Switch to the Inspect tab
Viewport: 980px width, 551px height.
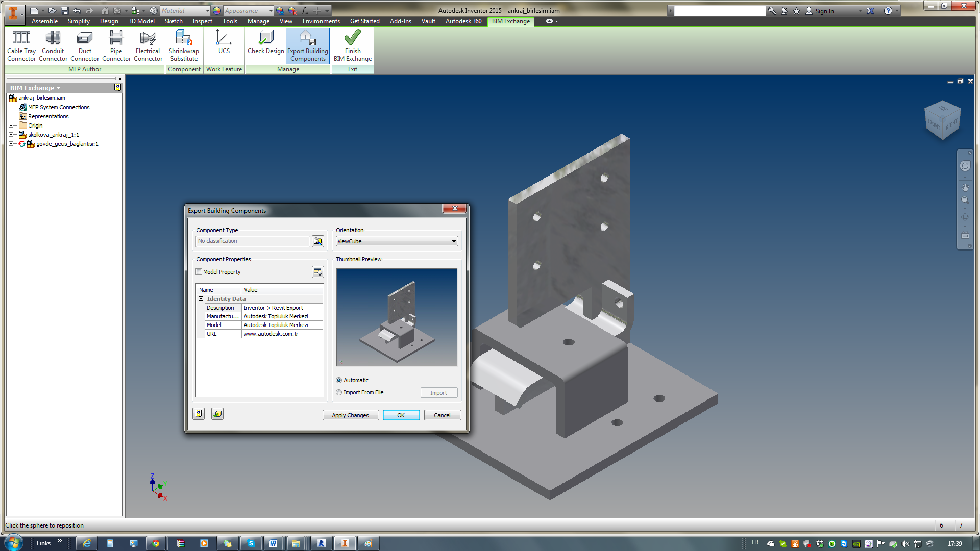pyautogui.click(x=202, y=21)
